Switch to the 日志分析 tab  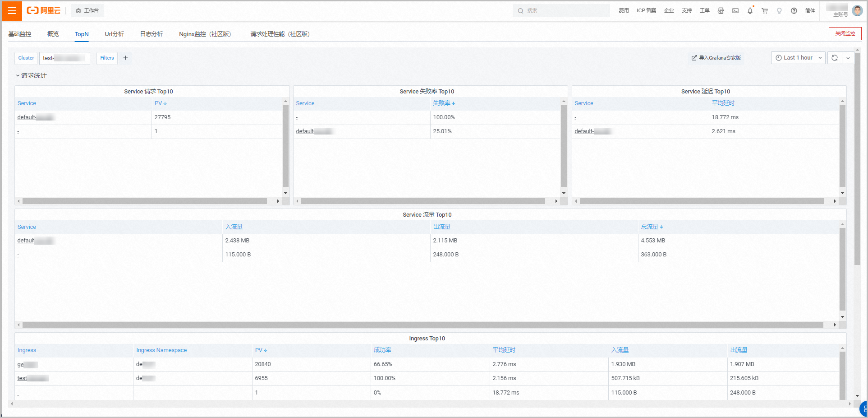tap(152, 34)
